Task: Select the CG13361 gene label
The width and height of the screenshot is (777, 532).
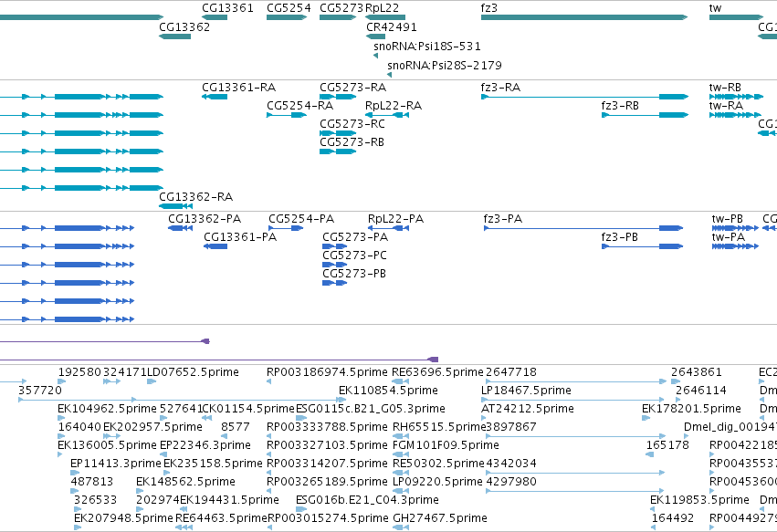Action: (227, 8)
